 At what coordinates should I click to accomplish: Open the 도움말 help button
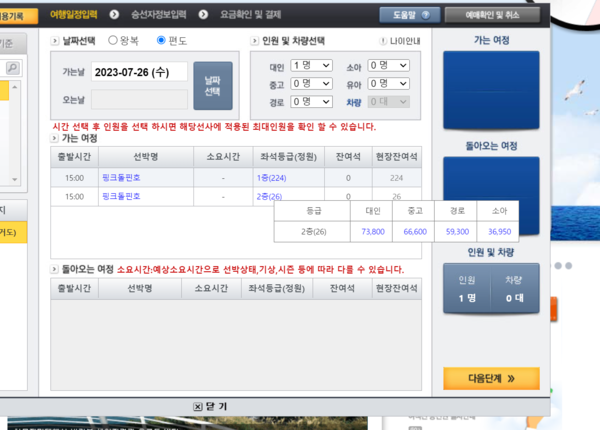pos(410,15)
